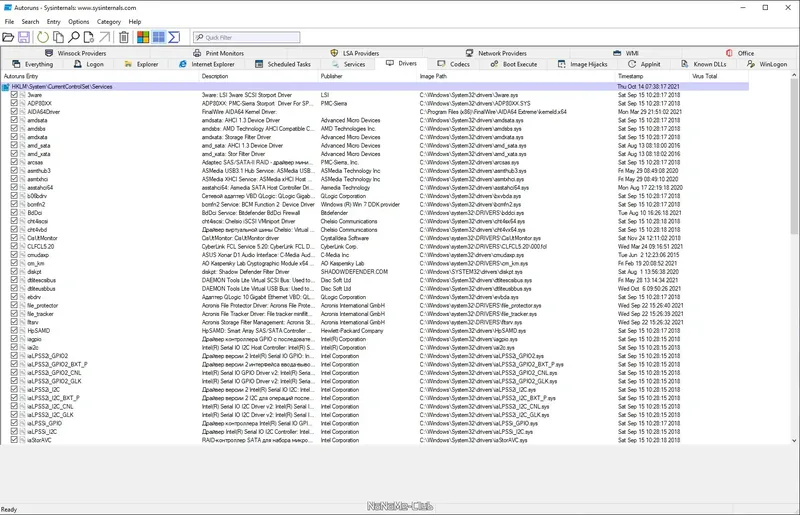Open the Entry menu
The height and width of the screenshot is (515, 800).
[x=54, y=22]
